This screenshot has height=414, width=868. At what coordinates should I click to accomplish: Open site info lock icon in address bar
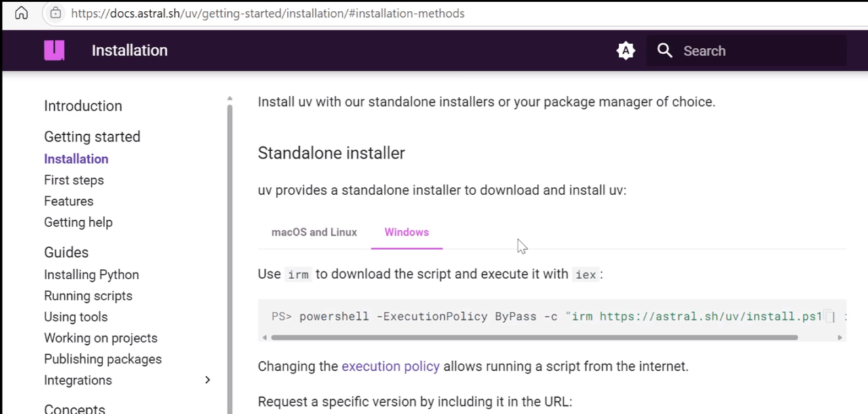(56, 13)
